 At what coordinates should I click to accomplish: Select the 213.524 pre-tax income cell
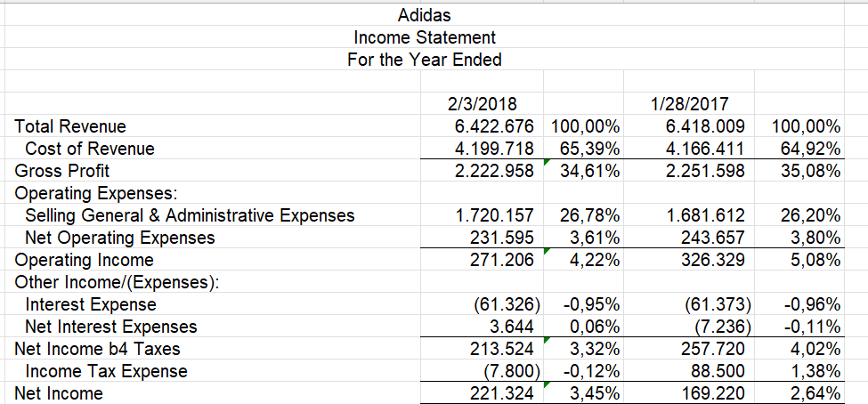point(502,349)
